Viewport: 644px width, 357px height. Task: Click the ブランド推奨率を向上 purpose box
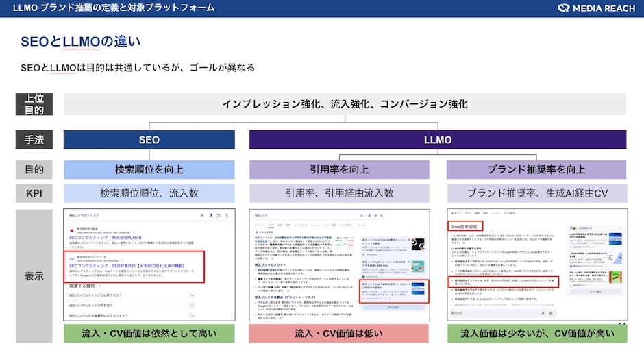click(536, 169)
